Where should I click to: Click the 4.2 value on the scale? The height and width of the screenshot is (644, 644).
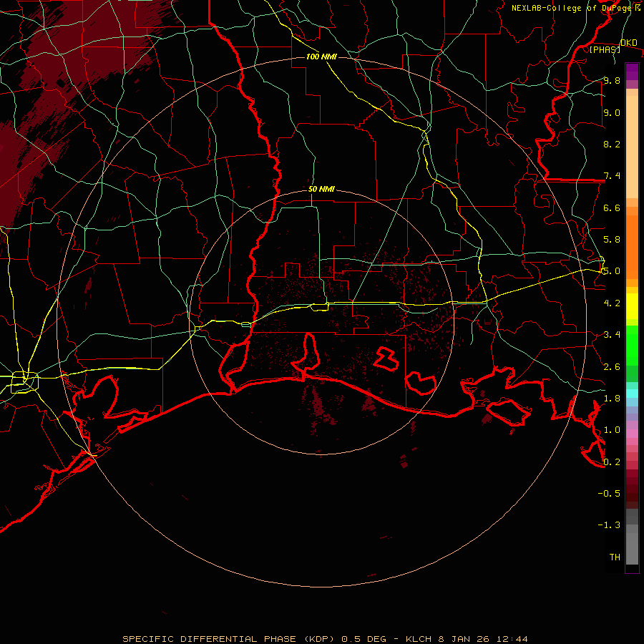coord(612,303)
